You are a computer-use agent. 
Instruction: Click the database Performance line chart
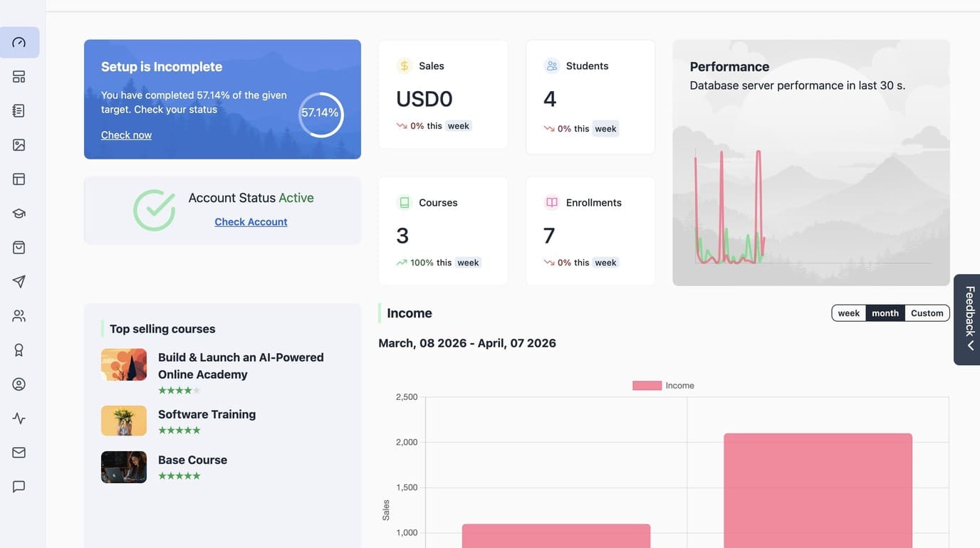(x=811, y=206)
